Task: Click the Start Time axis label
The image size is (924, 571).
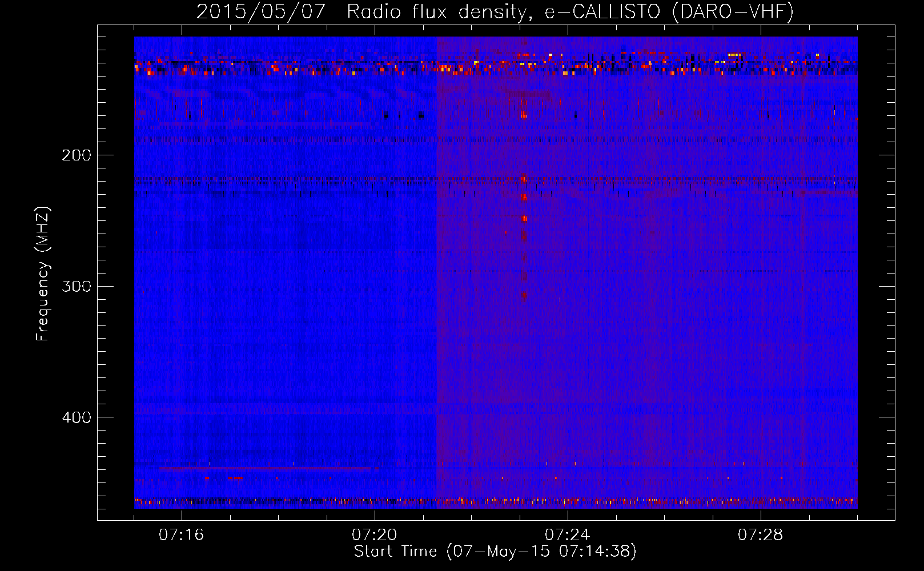Action: pos(495,552)
